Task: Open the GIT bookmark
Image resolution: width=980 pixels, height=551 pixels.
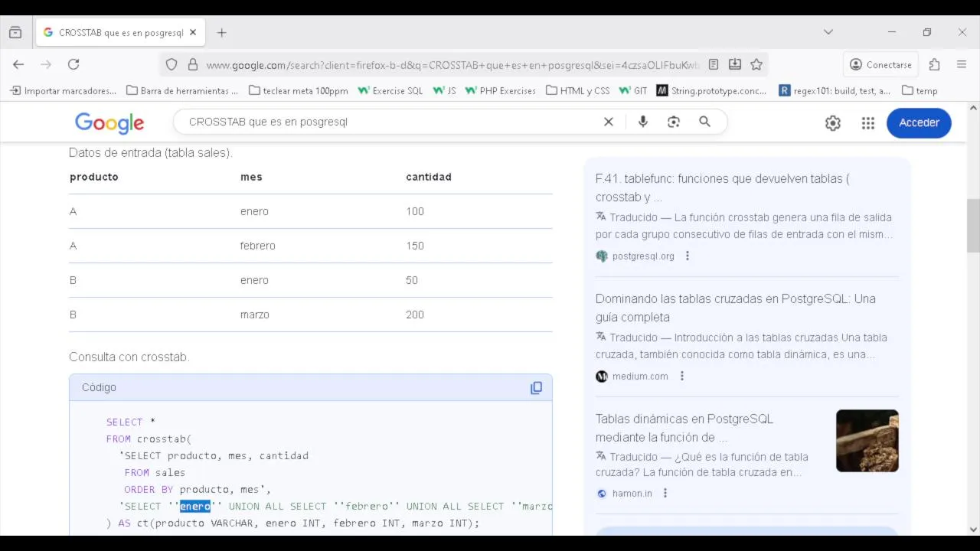Action: click(x=633, y=90)
